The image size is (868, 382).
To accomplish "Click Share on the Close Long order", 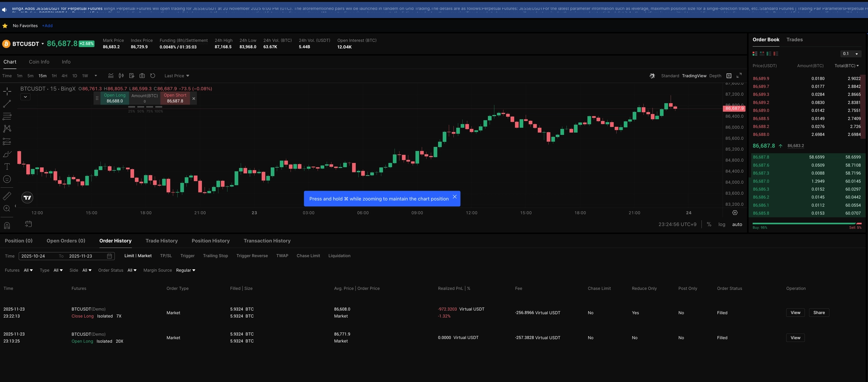I will click(819, 313).
